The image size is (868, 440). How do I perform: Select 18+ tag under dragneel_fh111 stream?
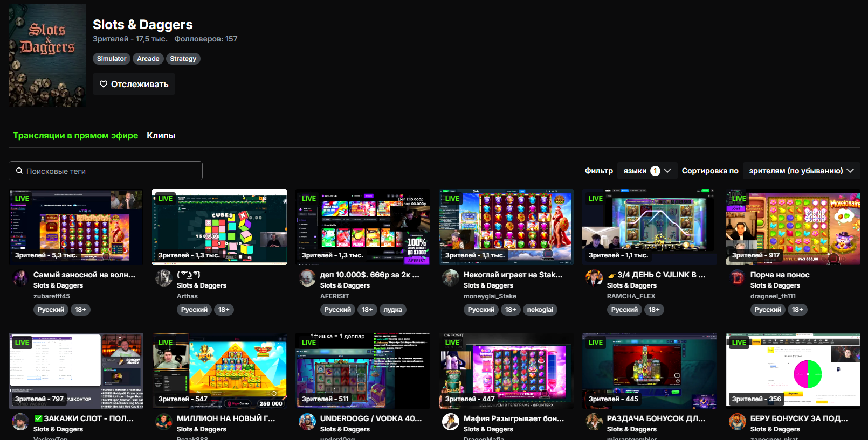click(x=797, y=310)
